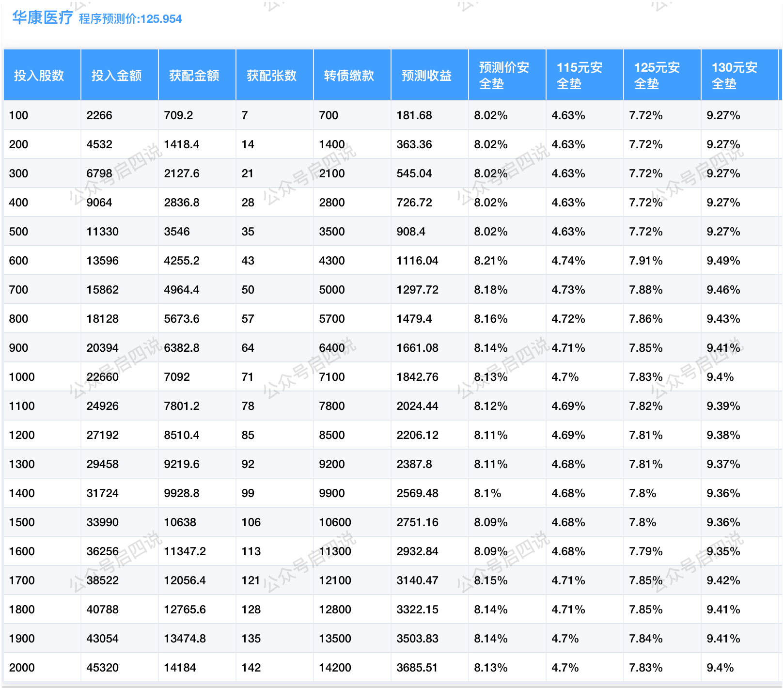Select the 130元安全垫 column header

pos(735,76)
